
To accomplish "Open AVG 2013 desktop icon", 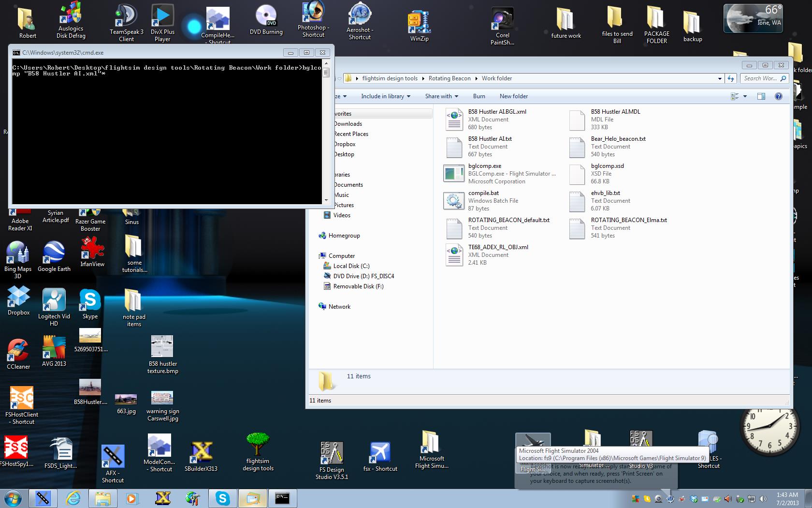I will point(54,351).
